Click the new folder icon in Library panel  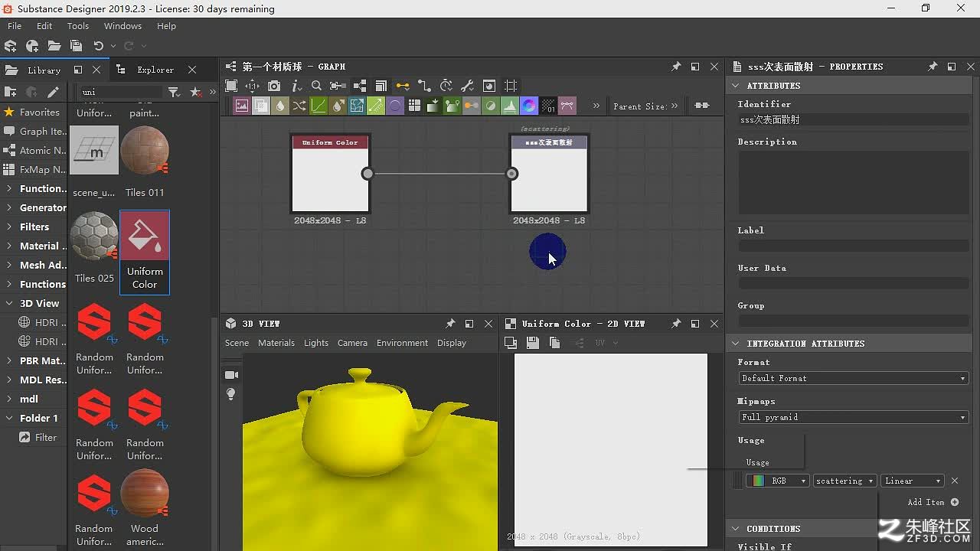tap(11, 92)
